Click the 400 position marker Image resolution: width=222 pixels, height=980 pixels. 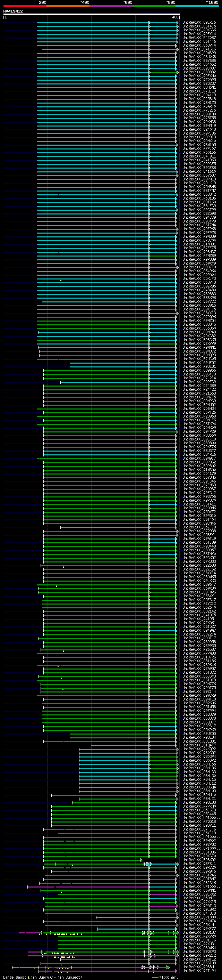click(175, 17)
